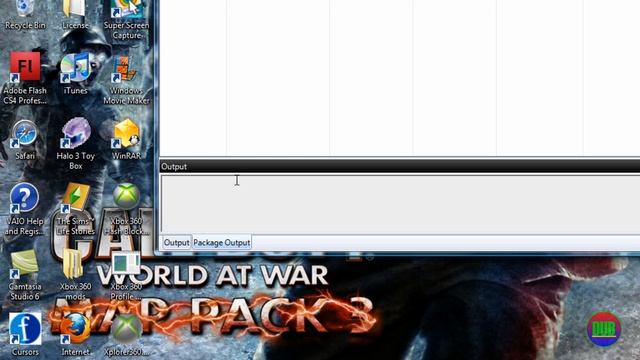Click the Output panel title bar
The width and height of the screenshot is (640, 360).
400,166
